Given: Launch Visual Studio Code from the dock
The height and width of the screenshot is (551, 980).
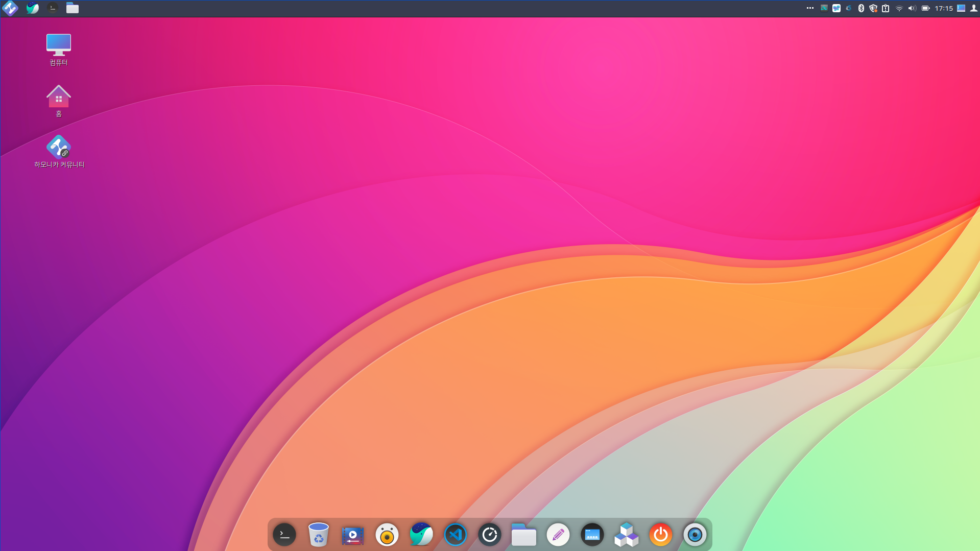Looking at the screenshot, I should pyautogui.click(x=456, y=535).
